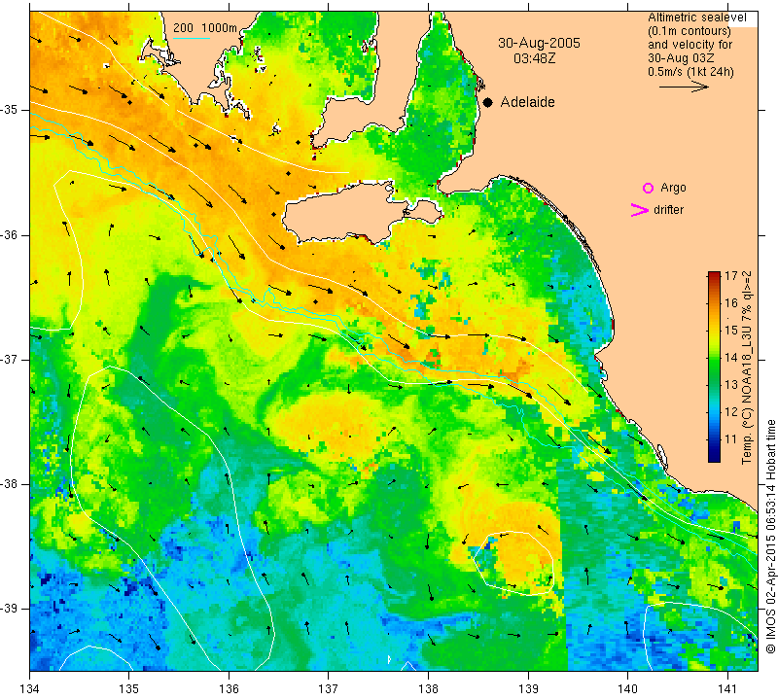The image size is (778, 700).
Task: Click the 'Adelaide' label
Action: coord(527,102)
